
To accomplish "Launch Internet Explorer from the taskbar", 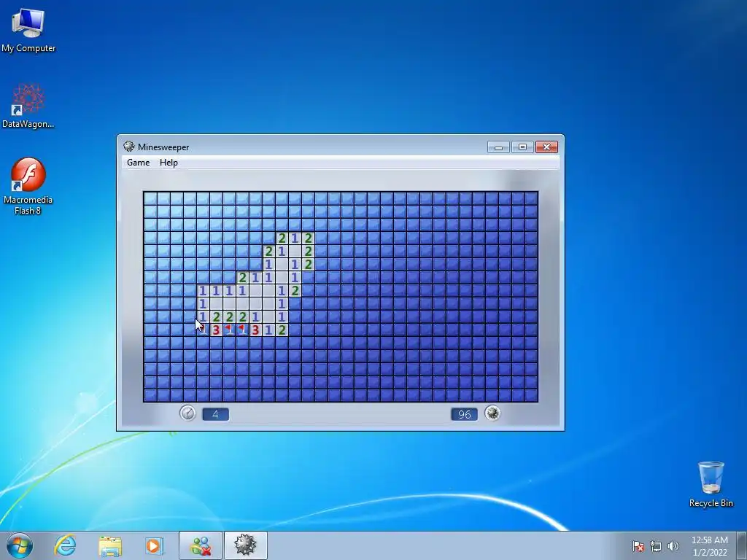I will [65, 545].
